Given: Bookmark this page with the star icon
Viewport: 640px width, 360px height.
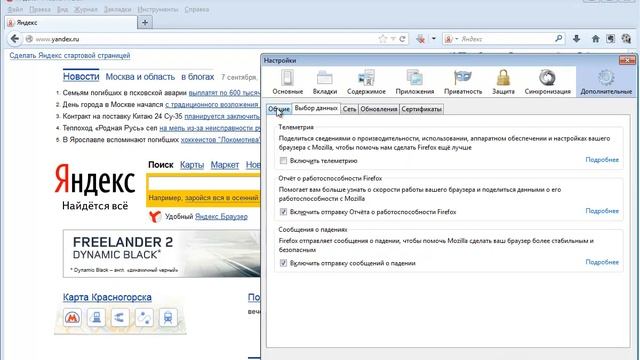Looking at the screenshot, I should (382, 39).
